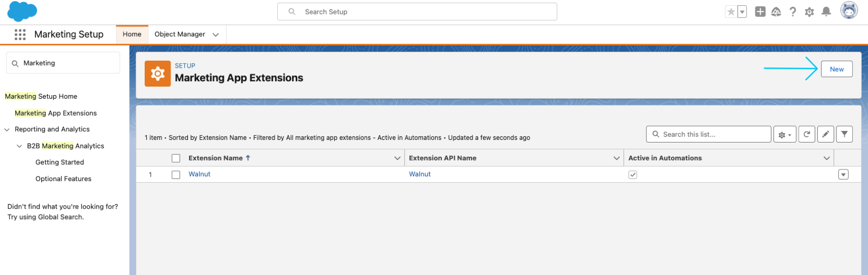Click the Reporting and Analytics label
The height and width of the screenshot is (275, 868).
point(52,129)
